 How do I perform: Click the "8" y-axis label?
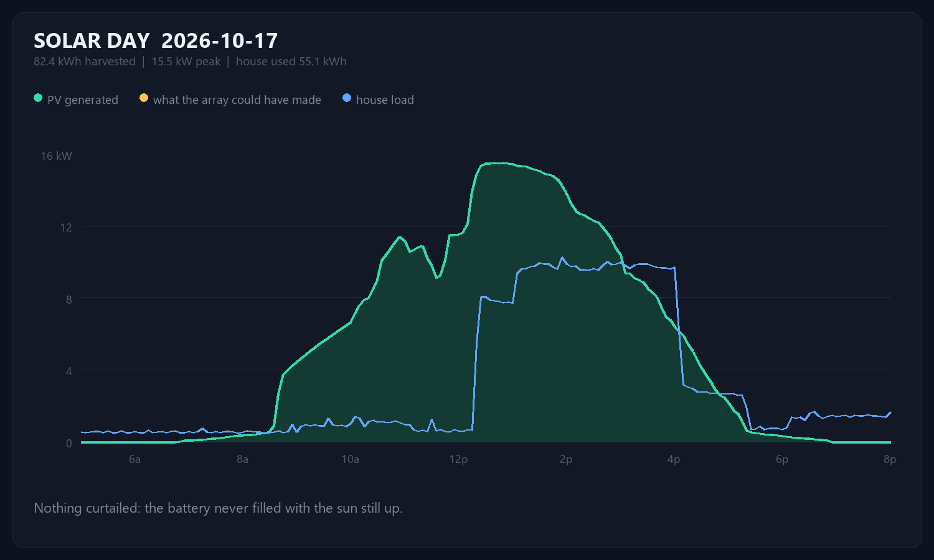[x=69, y=300]
